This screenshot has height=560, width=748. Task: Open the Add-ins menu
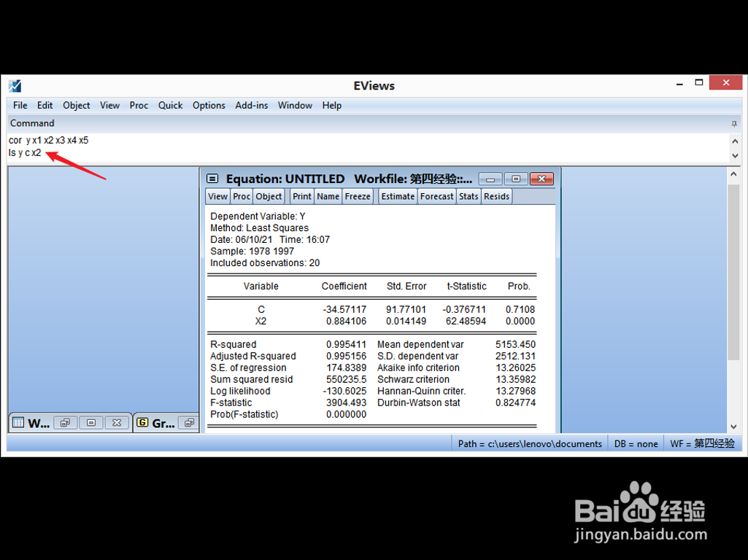(251, 105)
